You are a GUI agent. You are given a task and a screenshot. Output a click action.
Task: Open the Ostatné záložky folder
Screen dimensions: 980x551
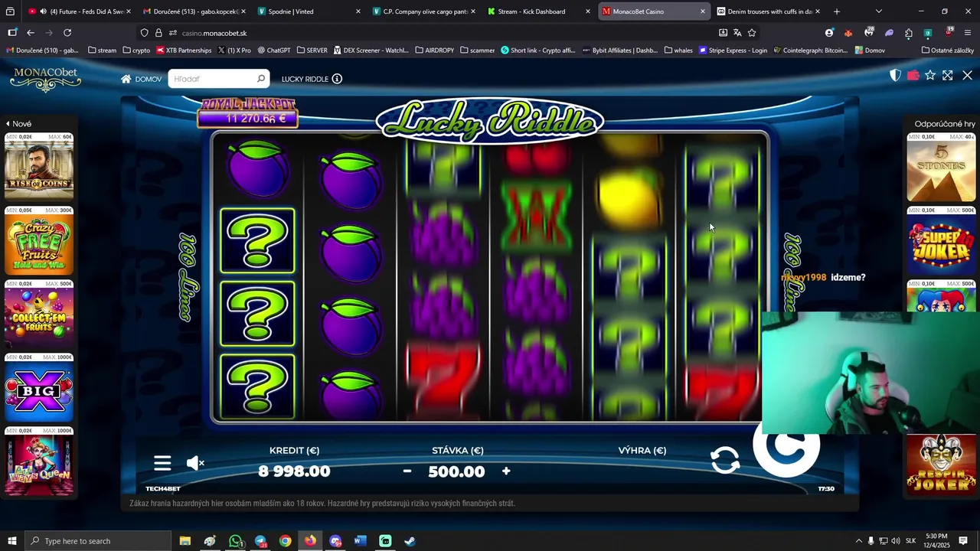pyautogui.click(x=948, y=51)
